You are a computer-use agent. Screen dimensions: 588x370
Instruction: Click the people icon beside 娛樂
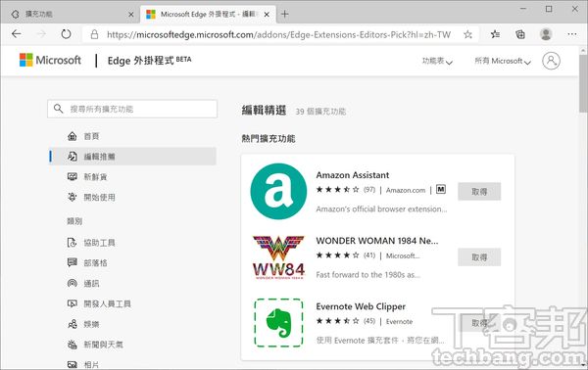[x=72, y=324]
